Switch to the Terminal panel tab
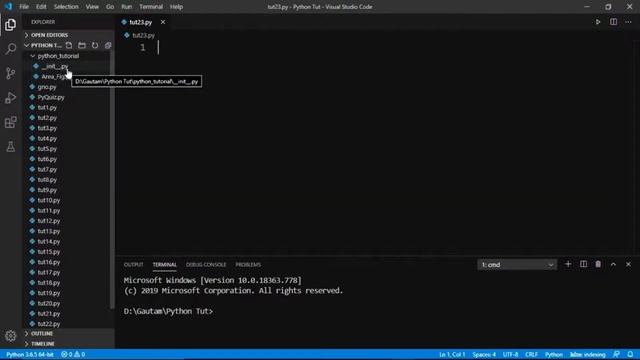Image resolution: width=640 pixels, height=360 pixels. coord(164,265)
